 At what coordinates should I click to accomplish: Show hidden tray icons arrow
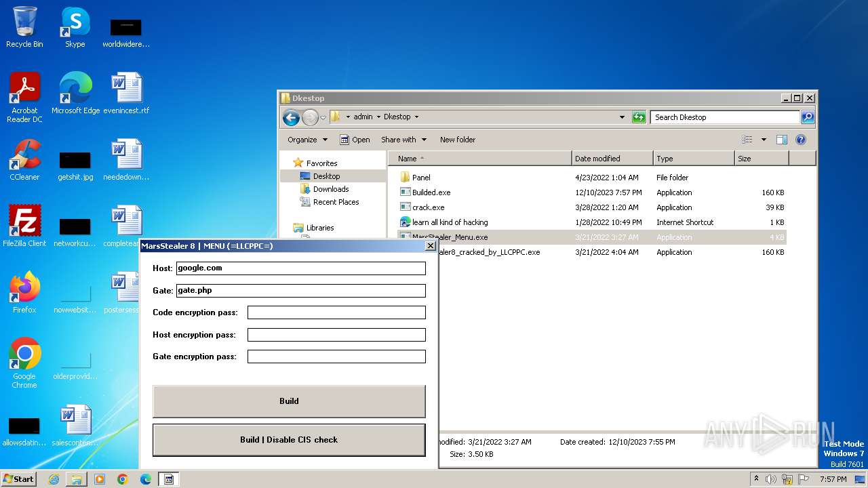tap(757, 479)
